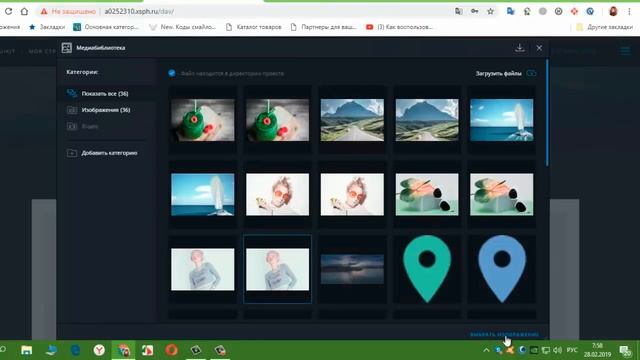Open the YouTube Как воспользов... bookmark
This screenshot has height=360, width=640.
click(399, 27)
